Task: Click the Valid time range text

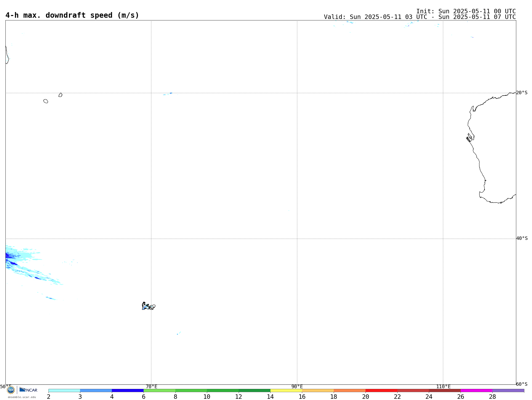Action: [x=420, y=17]
